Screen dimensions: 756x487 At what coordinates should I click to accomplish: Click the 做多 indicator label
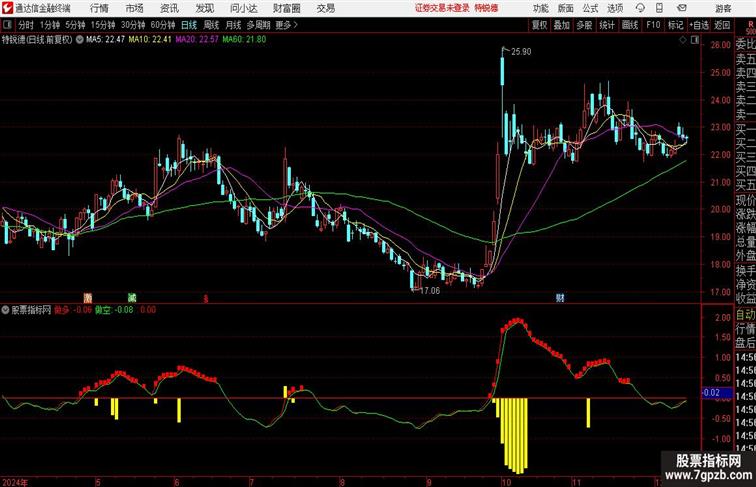click(x=62, y=310)
